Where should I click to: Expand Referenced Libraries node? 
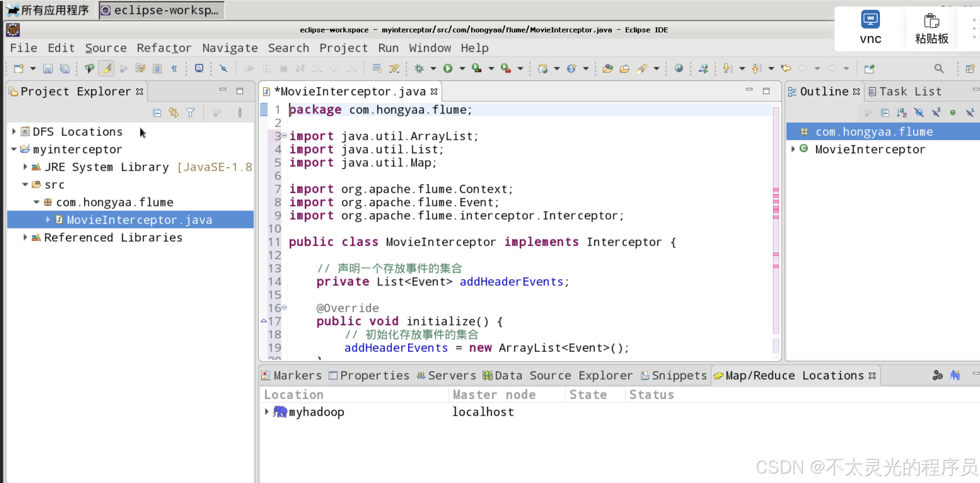(x=25, y=237)
